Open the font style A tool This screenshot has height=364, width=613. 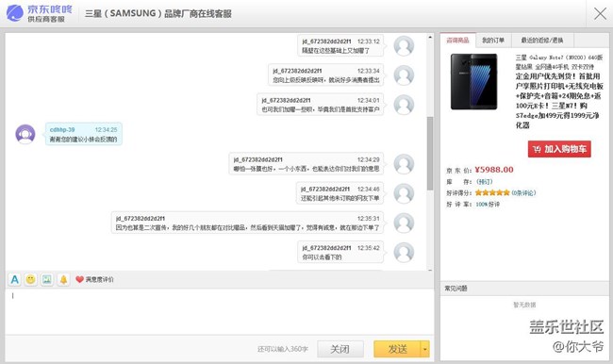(x=14, y=279)
